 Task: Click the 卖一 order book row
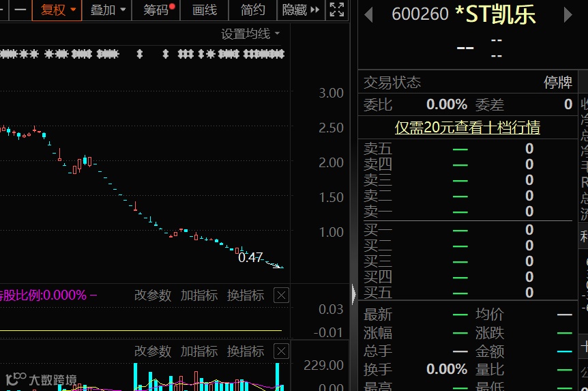468,212
